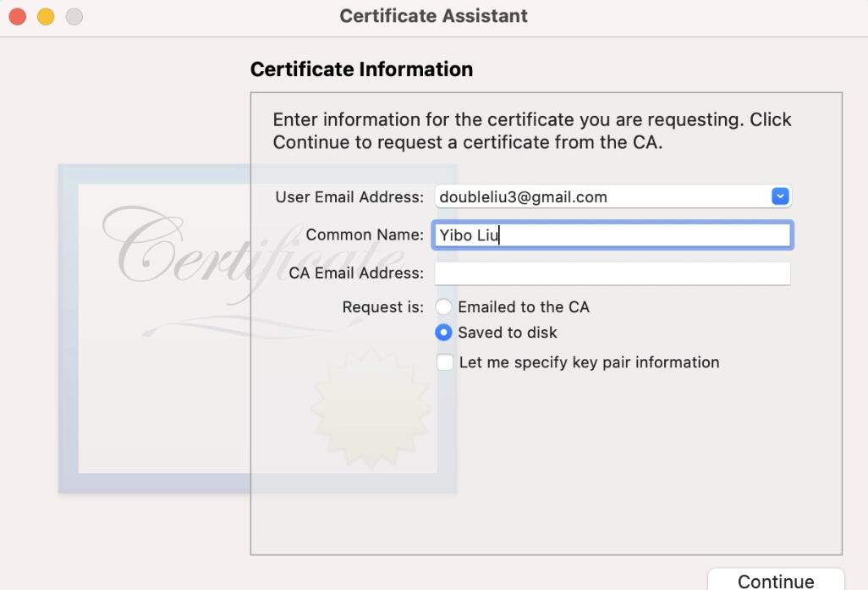The image size is (868, 590).
Task: Focus the Common Name field with Yibo Liu
Action: pos(613,234)
